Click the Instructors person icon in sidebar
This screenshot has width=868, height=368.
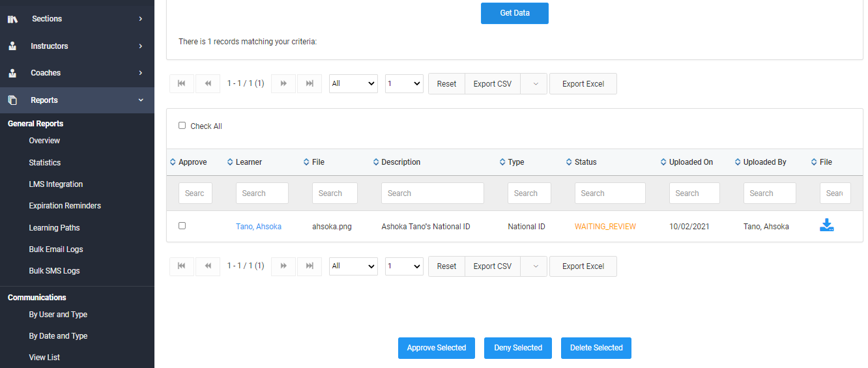coord(12,46)
